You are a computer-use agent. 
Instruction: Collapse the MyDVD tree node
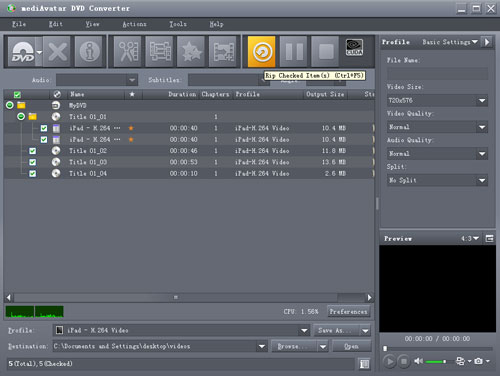click(x=10, y=105)
